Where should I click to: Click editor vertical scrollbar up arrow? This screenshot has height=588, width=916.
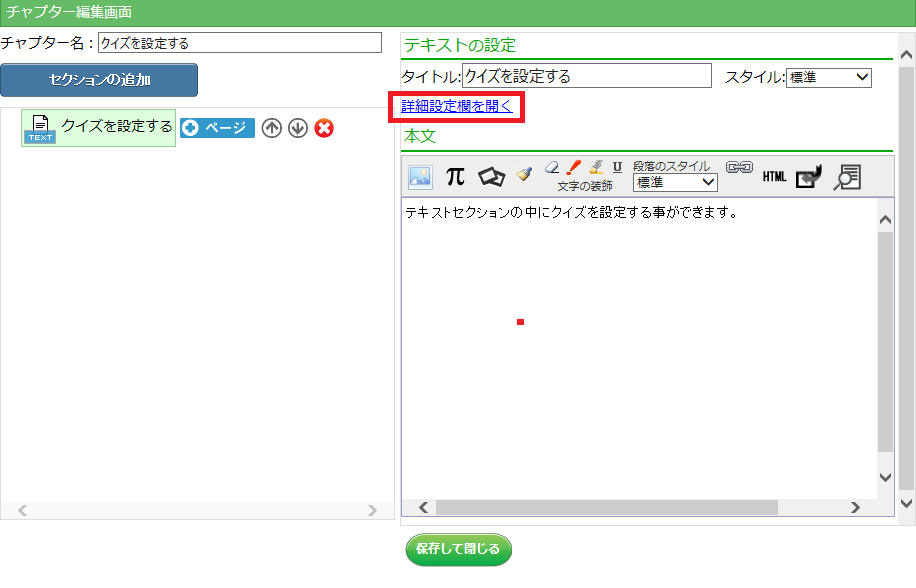[885, 220]
